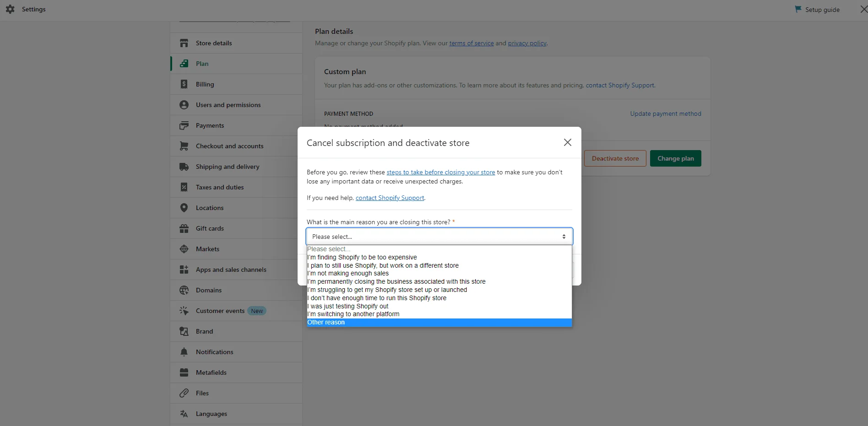Click the Store details storefront icon
868x426 pixels.
point(184,43)
